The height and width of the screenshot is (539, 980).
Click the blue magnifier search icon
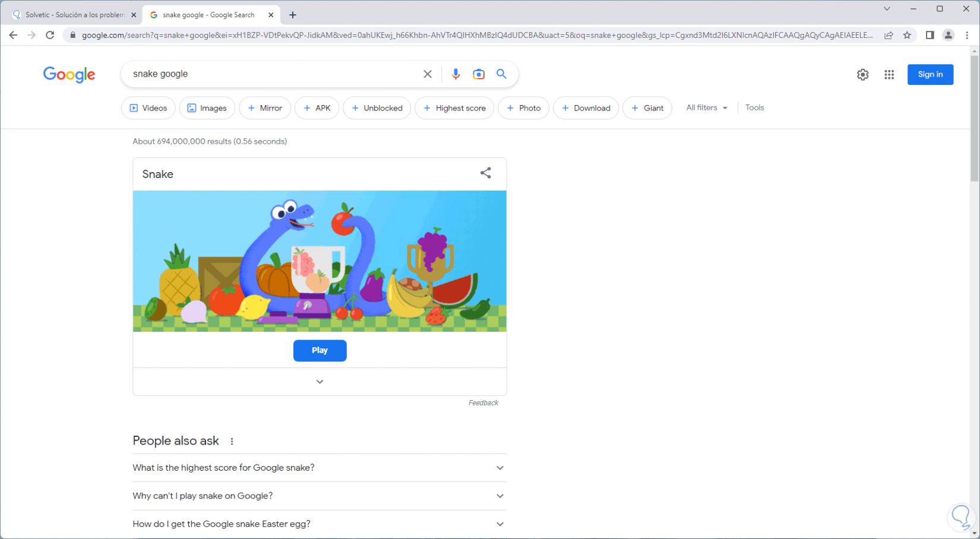click(x=502, y=74)
